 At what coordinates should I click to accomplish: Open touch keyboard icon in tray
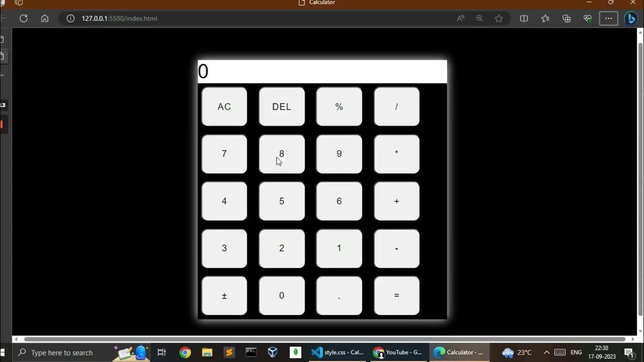(x=560, y=352)
